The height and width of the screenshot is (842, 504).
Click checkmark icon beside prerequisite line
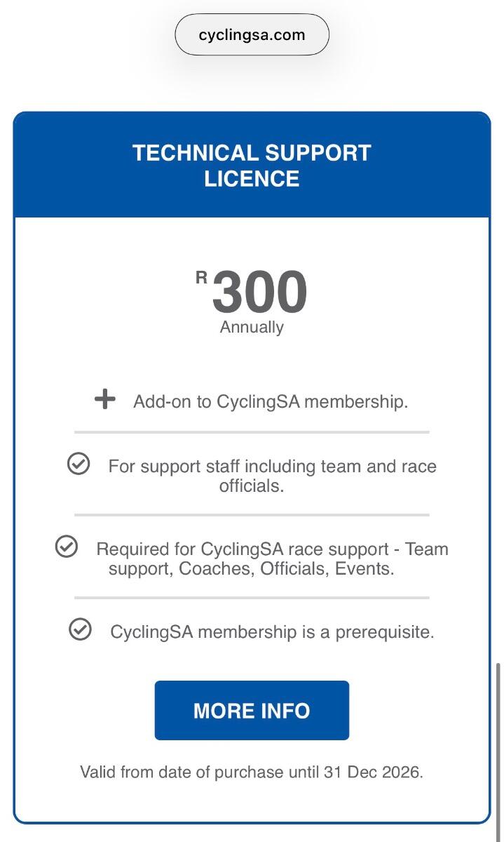tap(81, 629)
